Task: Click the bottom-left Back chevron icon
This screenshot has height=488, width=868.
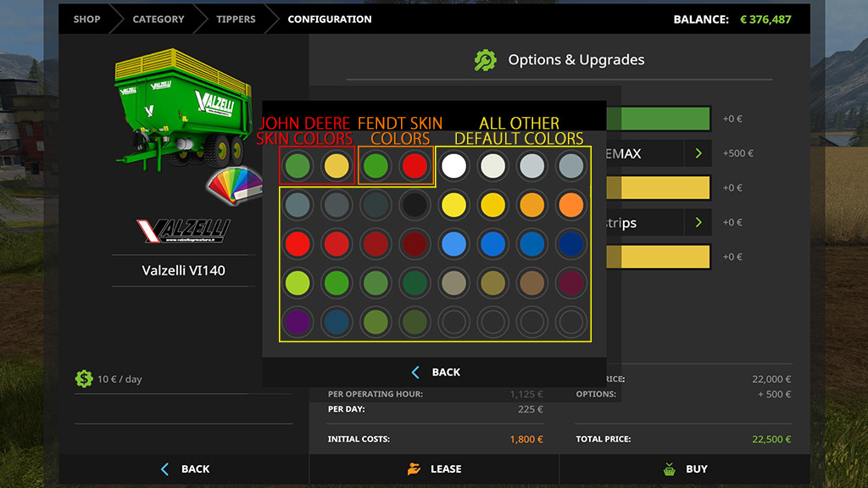Action: pos(165,469)
